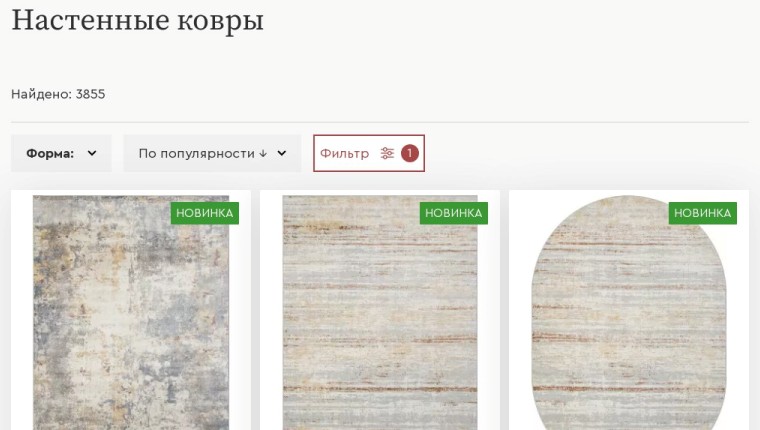Click the По популярности label text
The width and height of the screenshot is (760, 430).
[196, 153]
